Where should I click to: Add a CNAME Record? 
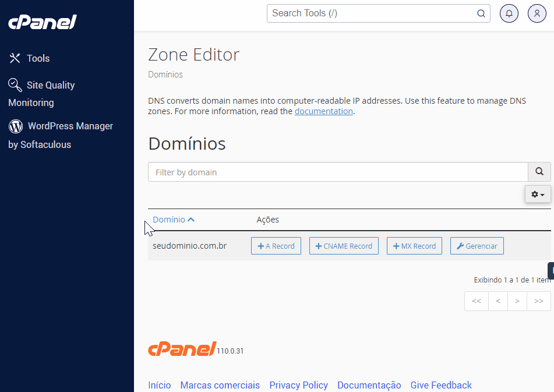click(x=344, y=246)
